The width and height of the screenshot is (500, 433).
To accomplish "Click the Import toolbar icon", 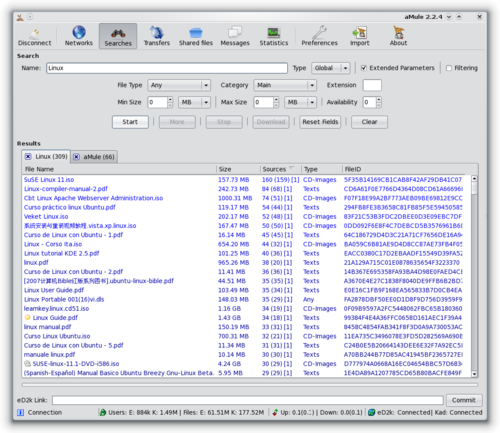I will (359, 32).
